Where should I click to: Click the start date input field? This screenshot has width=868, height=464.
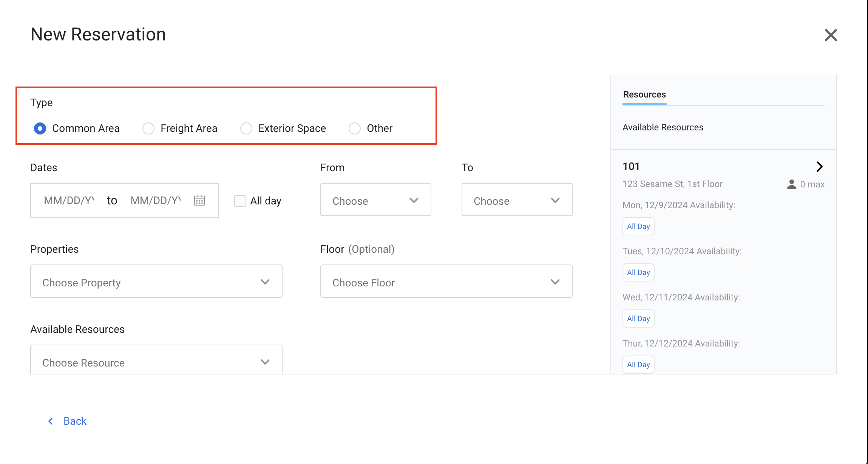[x=69, y=200]
